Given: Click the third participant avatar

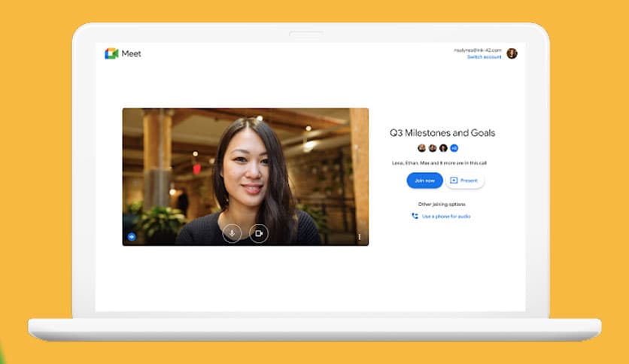Looking at the screenshot, I should 443,148.
